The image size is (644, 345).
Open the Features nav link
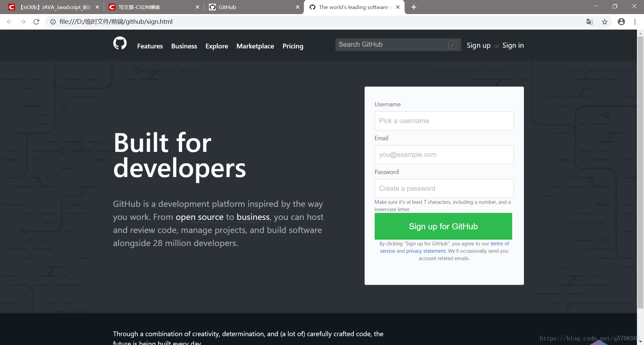[x=150, y=46]
